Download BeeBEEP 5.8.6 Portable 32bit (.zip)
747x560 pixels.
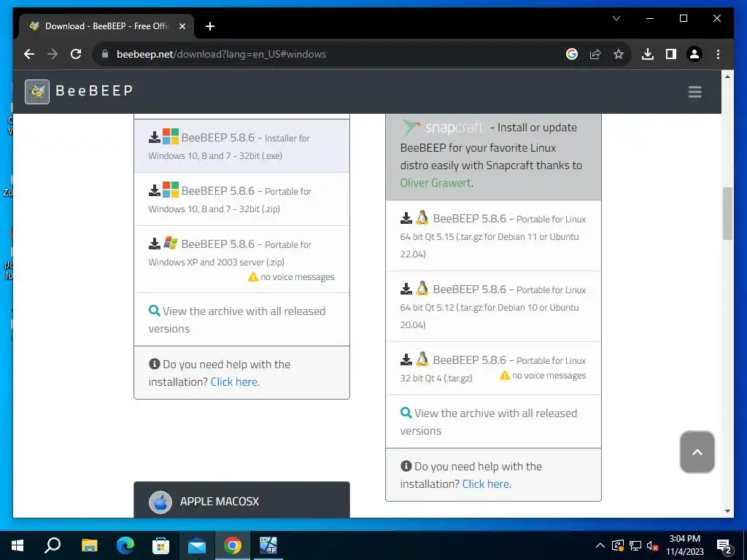point(242,199)
